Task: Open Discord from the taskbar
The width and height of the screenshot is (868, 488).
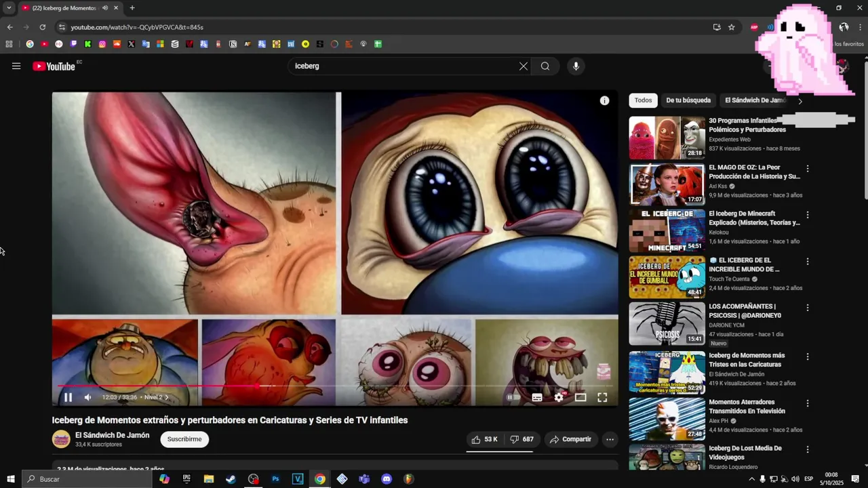Action: coord(387,479)
